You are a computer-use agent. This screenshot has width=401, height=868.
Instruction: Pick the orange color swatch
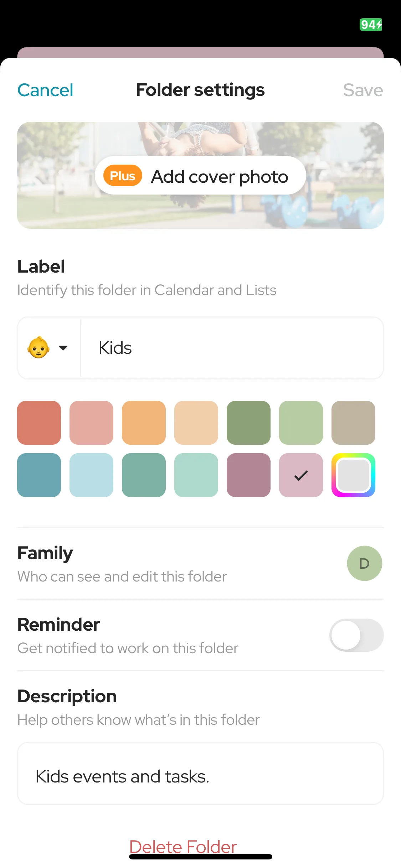144,423
